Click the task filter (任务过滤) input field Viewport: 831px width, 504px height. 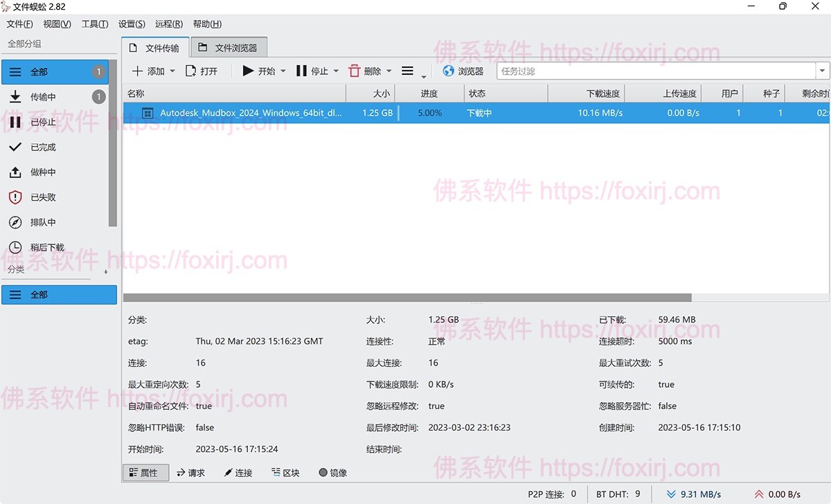pyautogui.click(x=654, y=71)
